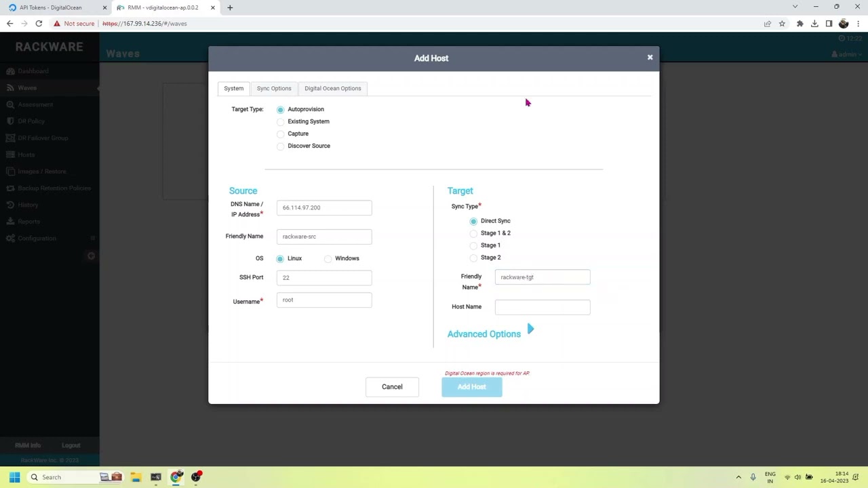The image size is (868, 488).
Task: Click the DNS Name / IP Address field
Action: tap(324, 207)
